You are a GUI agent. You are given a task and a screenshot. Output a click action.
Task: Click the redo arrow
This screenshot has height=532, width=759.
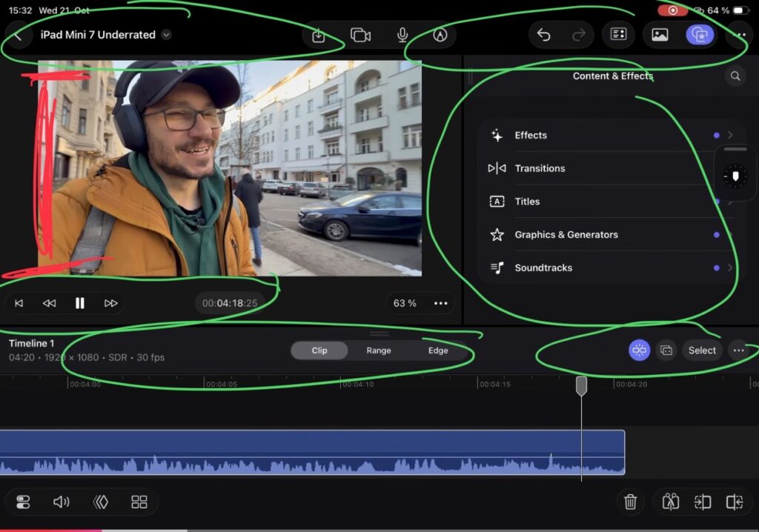pos(578,35)
